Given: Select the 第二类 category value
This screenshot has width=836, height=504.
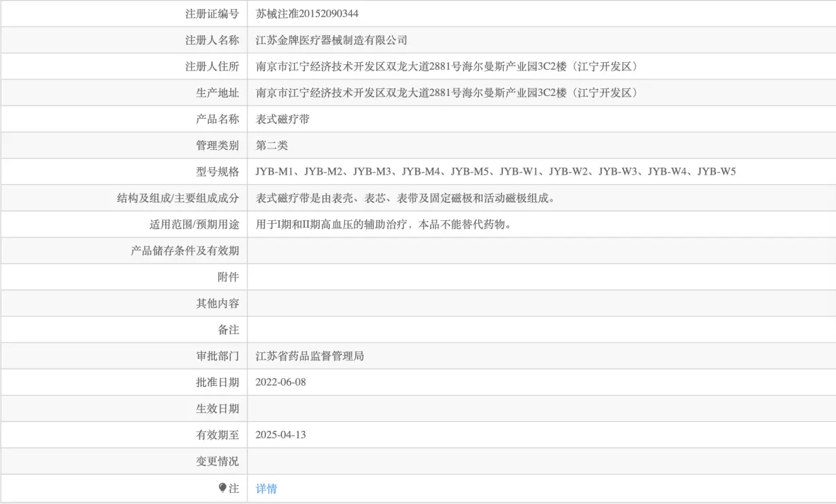Looking at the screenshot, I should 272,145.
